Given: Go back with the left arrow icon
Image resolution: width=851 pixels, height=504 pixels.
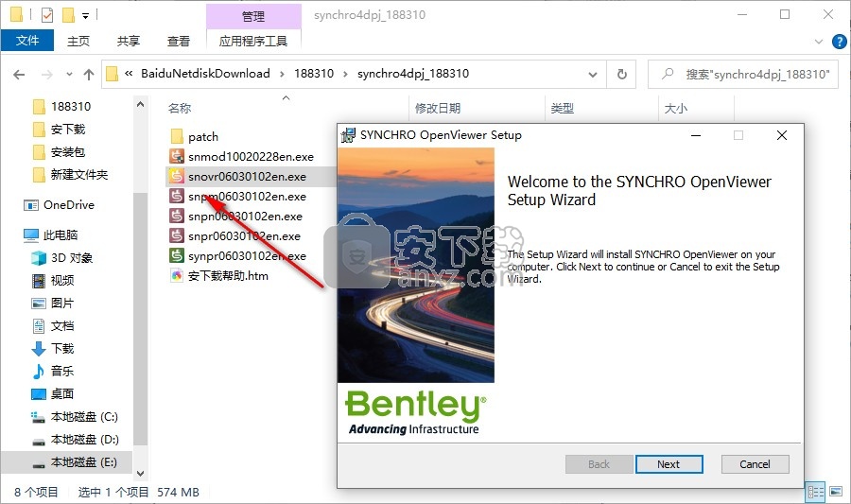Looking at the screenshot, I should tap(19, 75).
